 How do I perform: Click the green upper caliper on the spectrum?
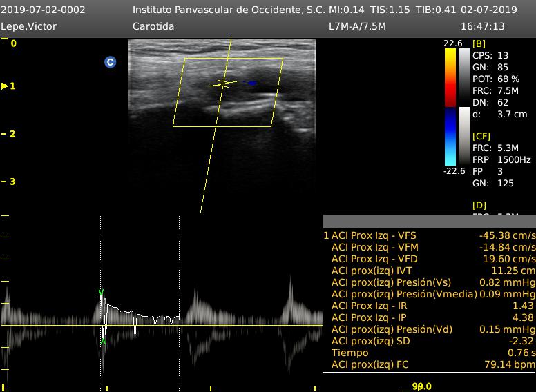(102, 292)
